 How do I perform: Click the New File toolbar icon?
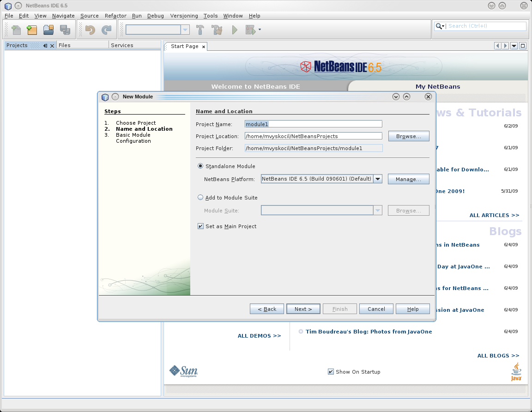coord(16,30)
